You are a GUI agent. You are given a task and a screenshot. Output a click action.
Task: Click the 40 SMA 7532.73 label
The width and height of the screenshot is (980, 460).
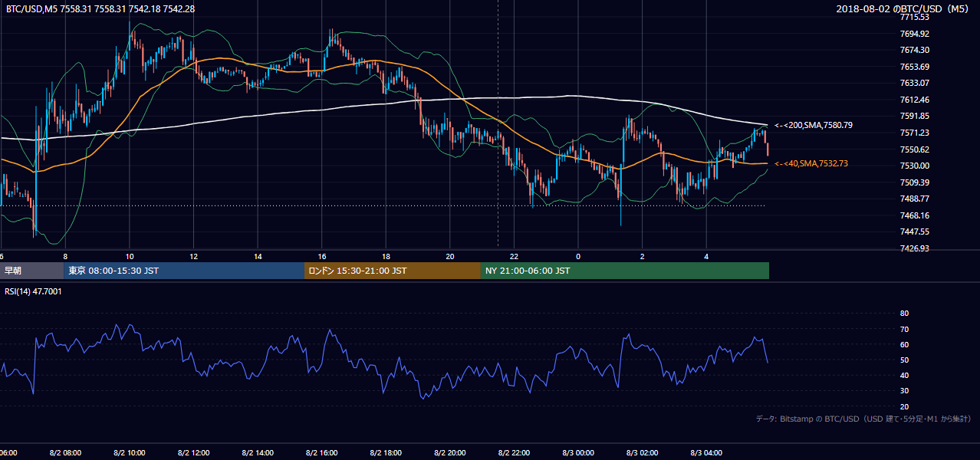click(811, 163)
